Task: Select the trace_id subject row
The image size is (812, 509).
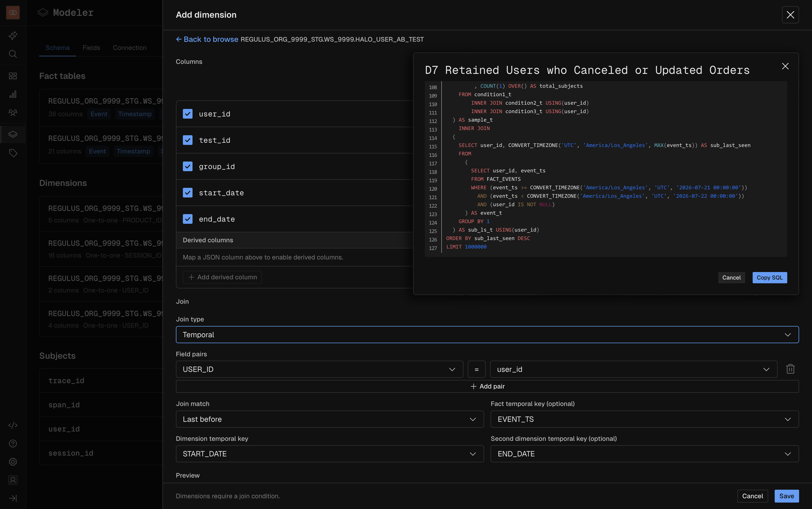Action: 101,381
